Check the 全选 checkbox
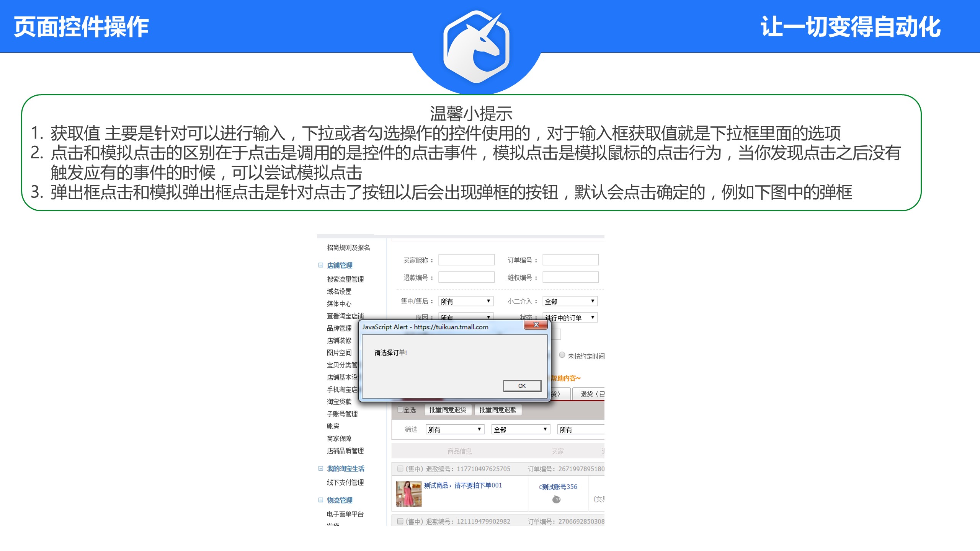 [x=400, y=410]
